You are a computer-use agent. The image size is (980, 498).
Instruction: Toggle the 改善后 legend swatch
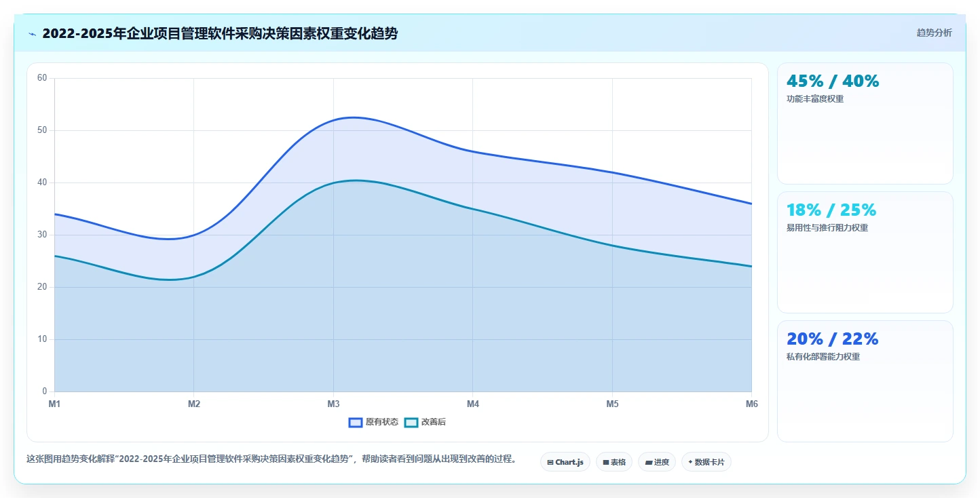point(411,422)
